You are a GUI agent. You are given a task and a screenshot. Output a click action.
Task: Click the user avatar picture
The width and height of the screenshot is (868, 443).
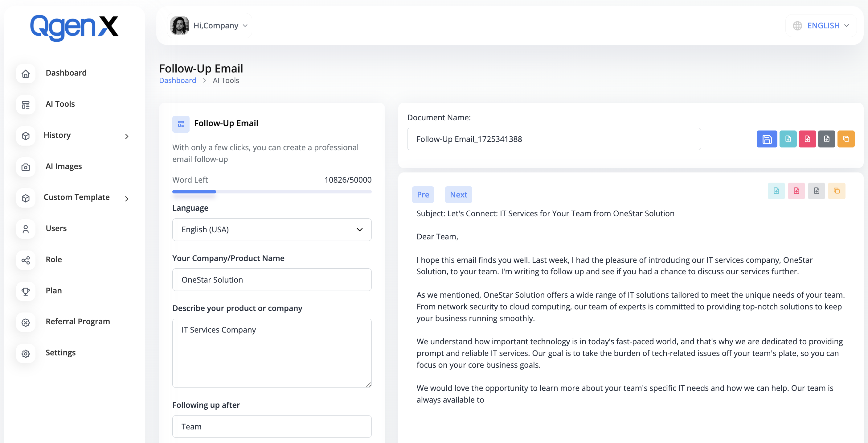180,26
